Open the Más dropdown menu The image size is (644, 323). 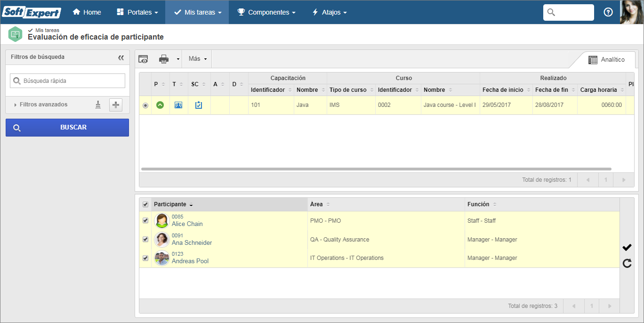coord(198,59)
